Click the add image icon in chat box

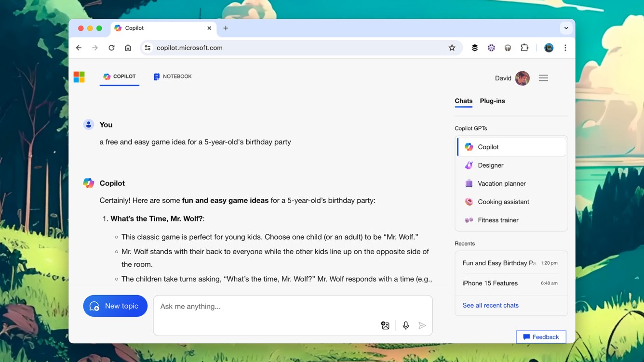coord(385,326)
